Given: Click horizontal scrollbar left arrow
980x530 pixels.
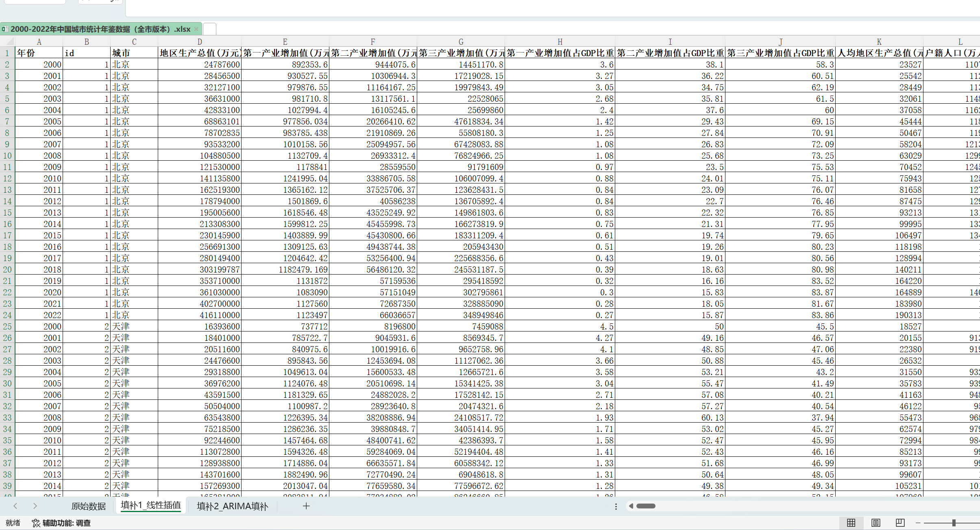Looking at the screenshot, I should click(631, 506).
